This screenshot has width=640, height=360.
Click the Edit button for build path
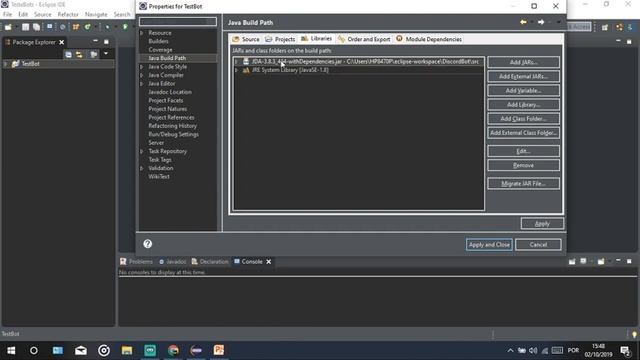point(523,151)
